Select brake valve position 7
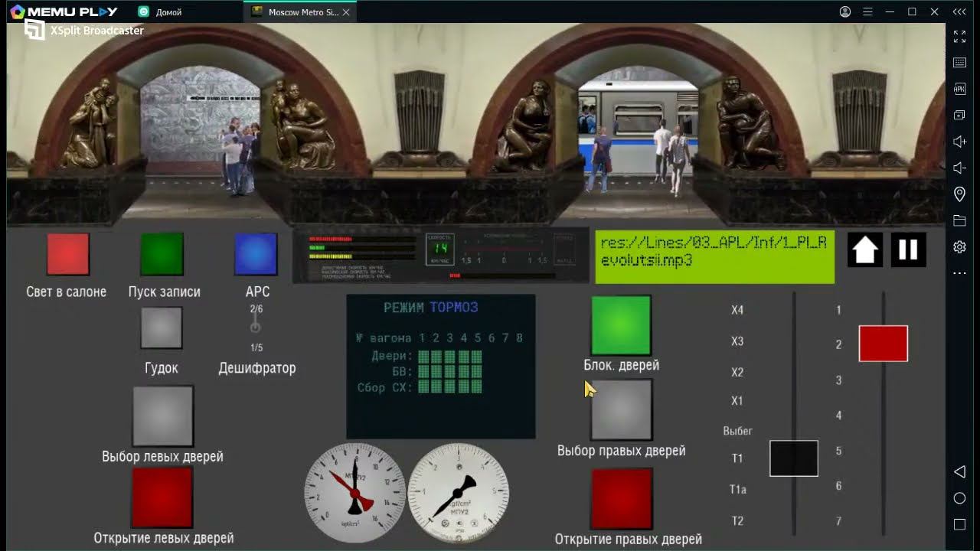 [x=838, y=521]
